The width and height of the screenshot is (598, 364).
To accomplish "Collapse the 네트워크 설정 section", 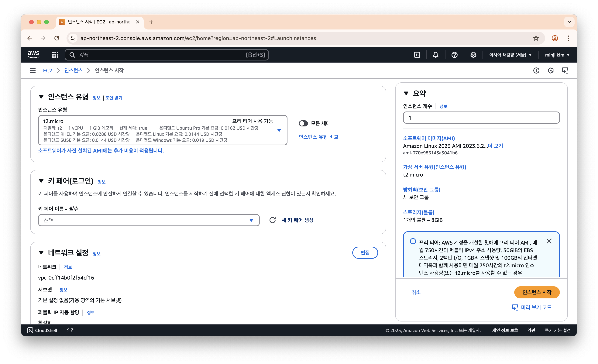I will (41, 253).
